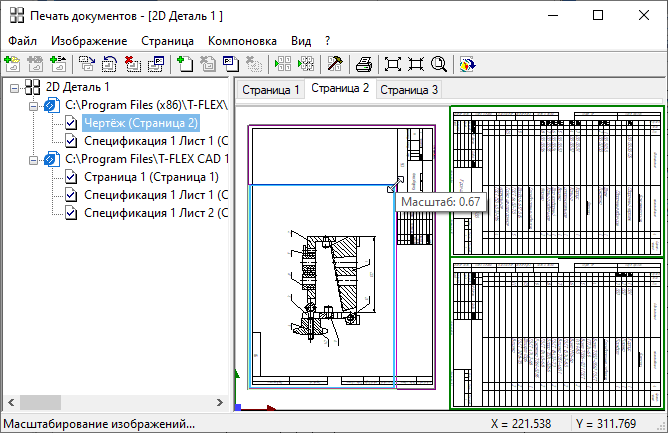This screenshot has height=433, width=668.
Task: Open the Компоновка menu
Action: tap(242, 41)
